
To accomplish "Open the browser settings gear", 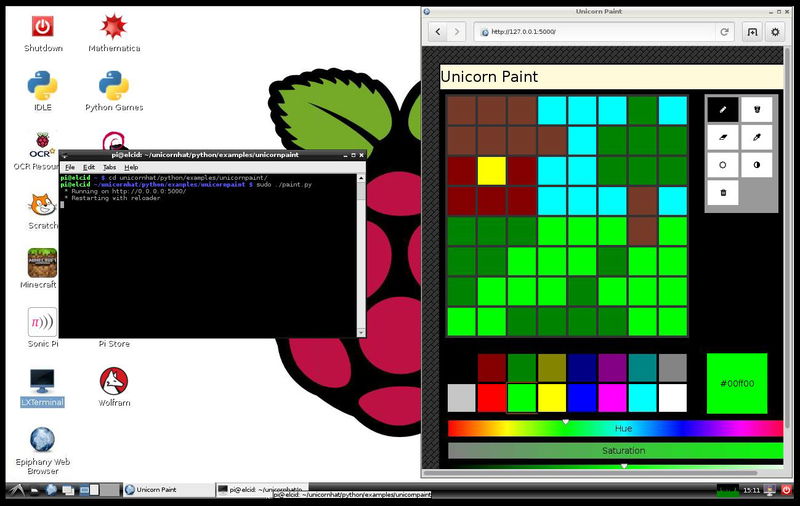I will point(774,32).
